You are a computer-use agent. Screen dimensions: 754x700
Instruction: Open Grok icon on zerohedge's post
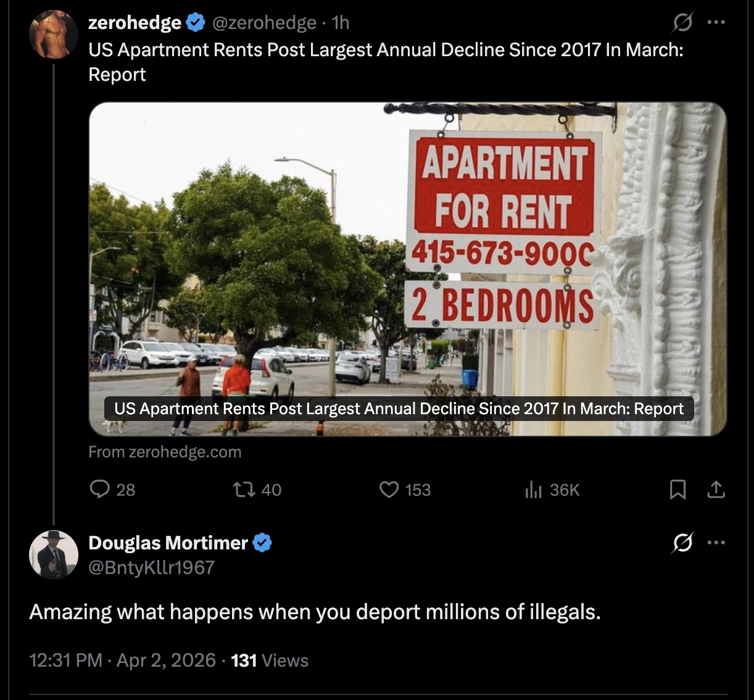pos(682,23)
